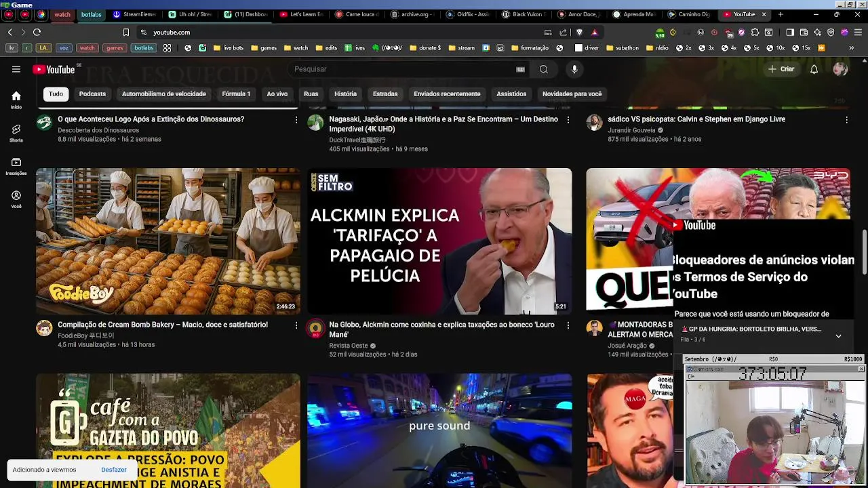Click the bookmark page icon in toolbar
Image resolution: width=868 pixels, height=488 pixels.
[125, 32]
